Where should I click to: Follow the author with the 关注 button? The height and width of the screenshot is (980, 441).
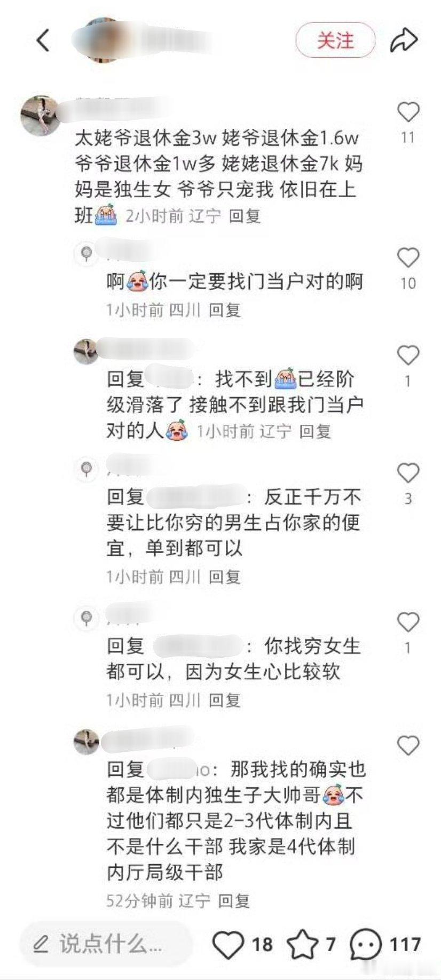point(335,40)
